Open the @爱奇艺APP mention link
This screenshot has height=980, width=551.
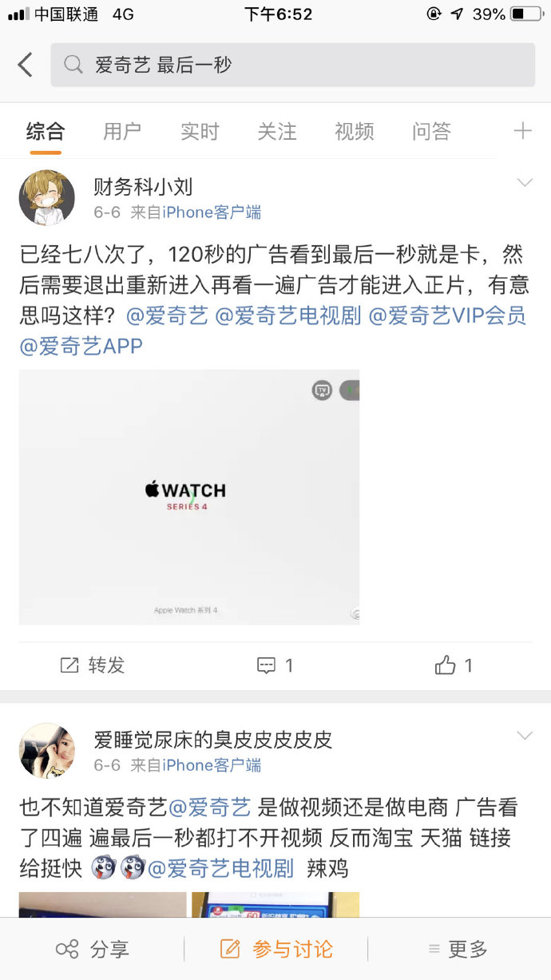81,346
